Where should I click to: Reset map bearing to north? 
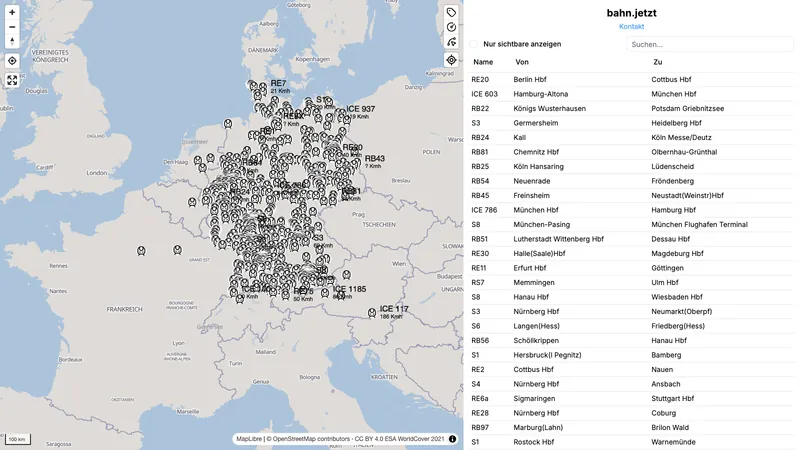coord(12,41)
